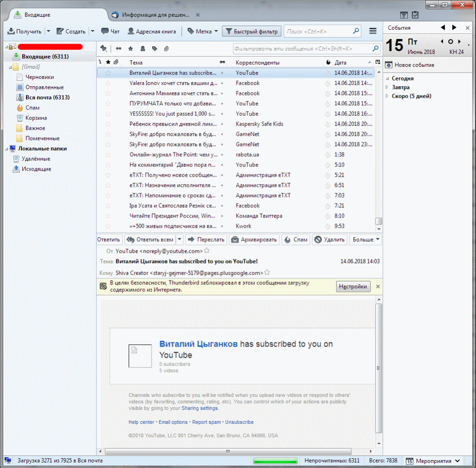Mark message as Spam (Спам) button

click(x=296, y=240)
